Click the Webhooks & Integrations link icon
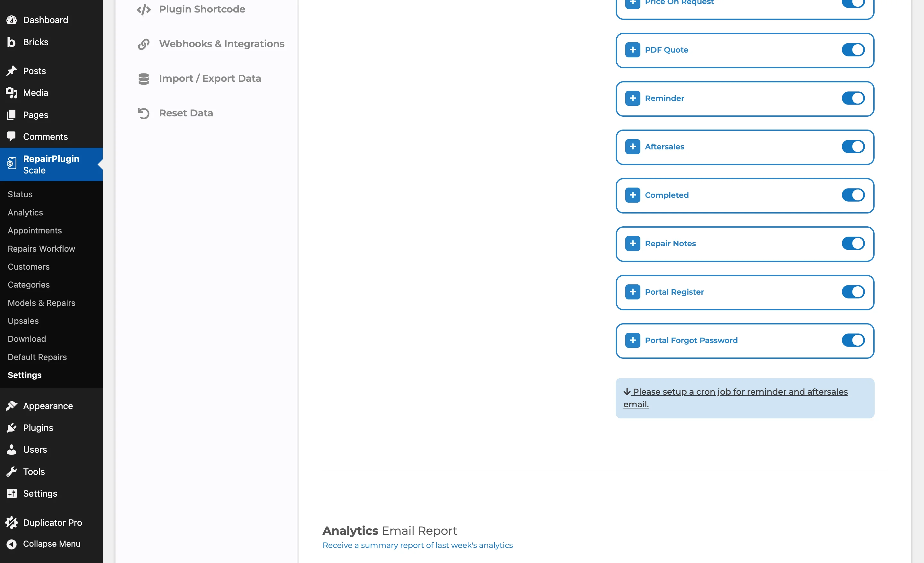Viewport: 924px width, 563px height. point(144,44)
